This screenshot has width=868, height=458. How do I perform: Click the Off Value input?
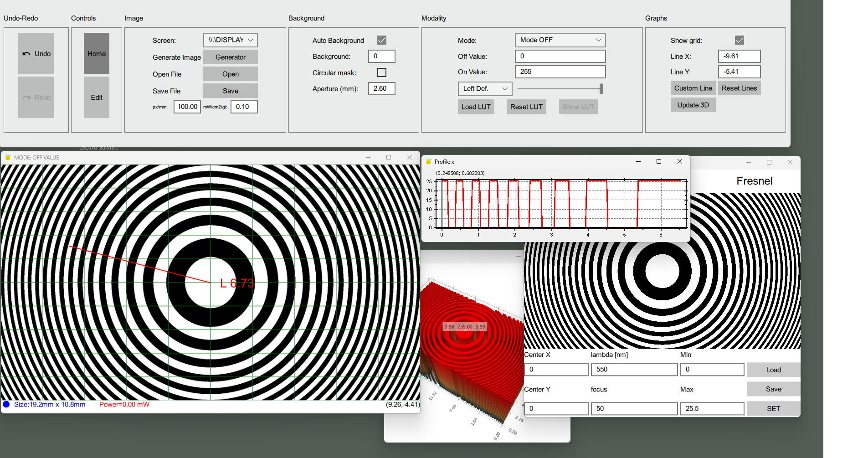tap(560, 56)
